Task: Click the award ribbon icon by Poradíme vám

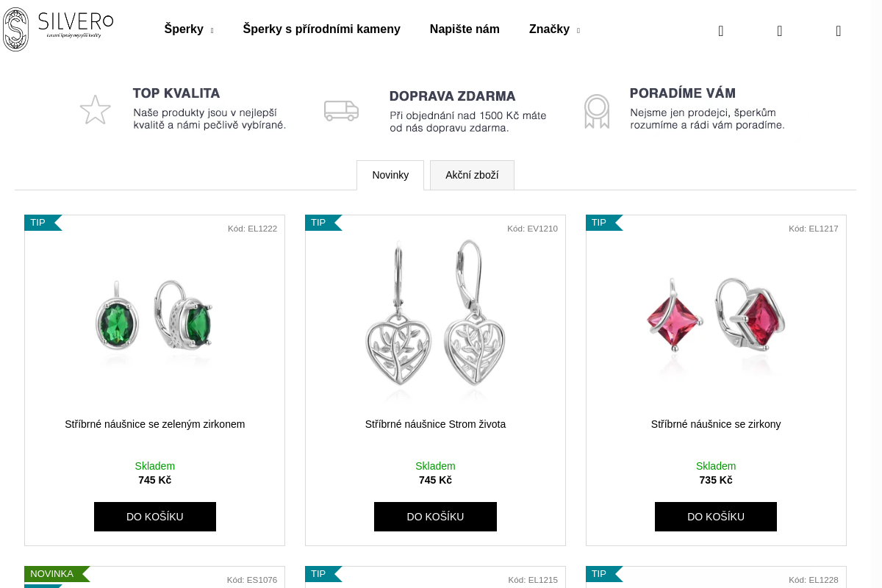Action: click(597, 111)
